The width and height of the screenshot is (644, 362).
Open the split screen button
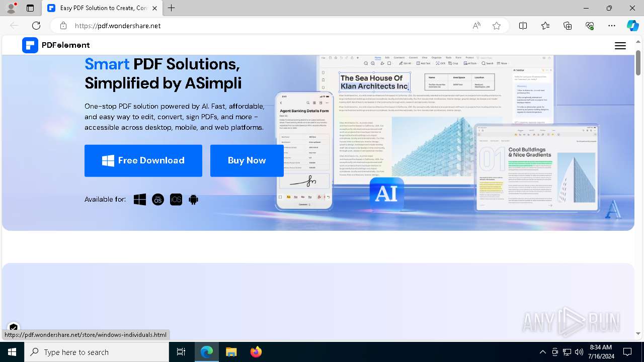click(523, 26)
